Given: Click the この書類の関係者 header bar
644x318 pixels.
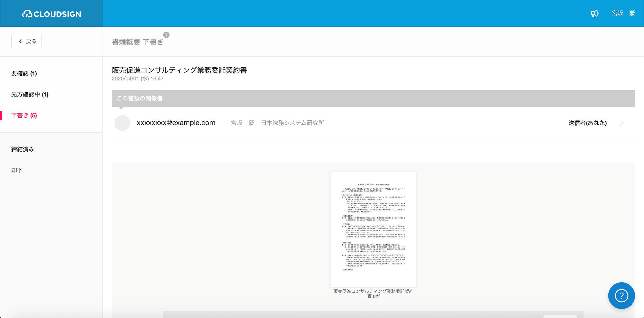Looking at the screenshot, I should pos(373,98).
